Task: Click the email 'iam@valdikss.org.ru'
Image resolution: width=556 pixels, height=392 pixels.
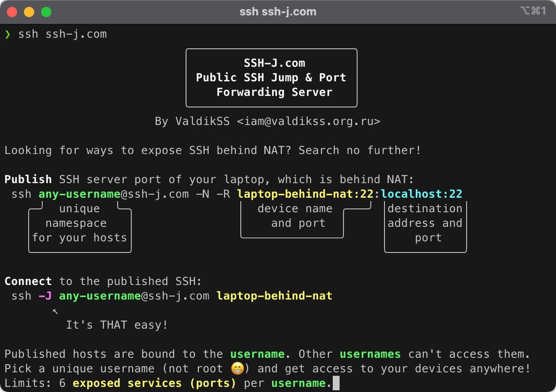Action: (309, 122)
